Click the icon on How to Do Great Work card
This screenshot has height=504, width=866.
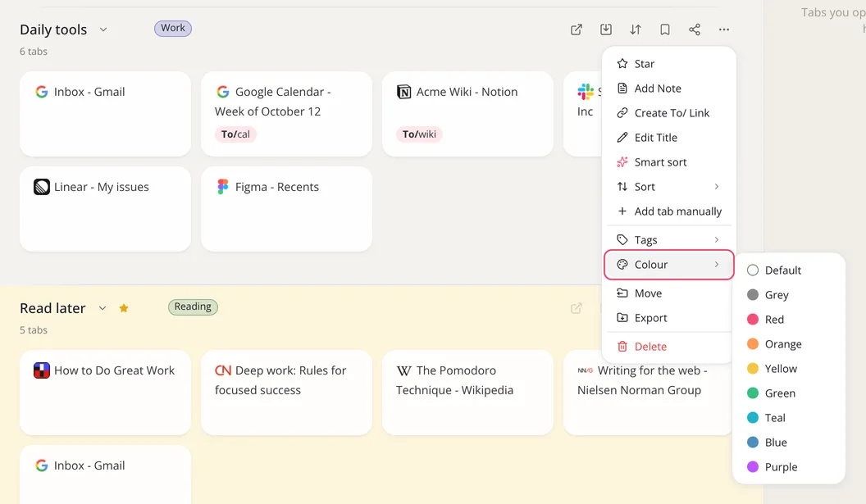42,370
